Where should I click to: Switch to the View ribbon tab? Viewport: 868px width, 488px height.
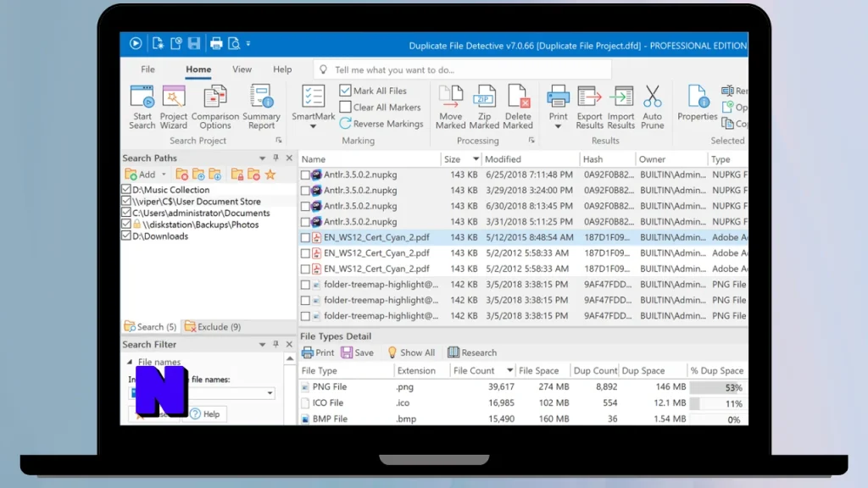click(242, 69)
